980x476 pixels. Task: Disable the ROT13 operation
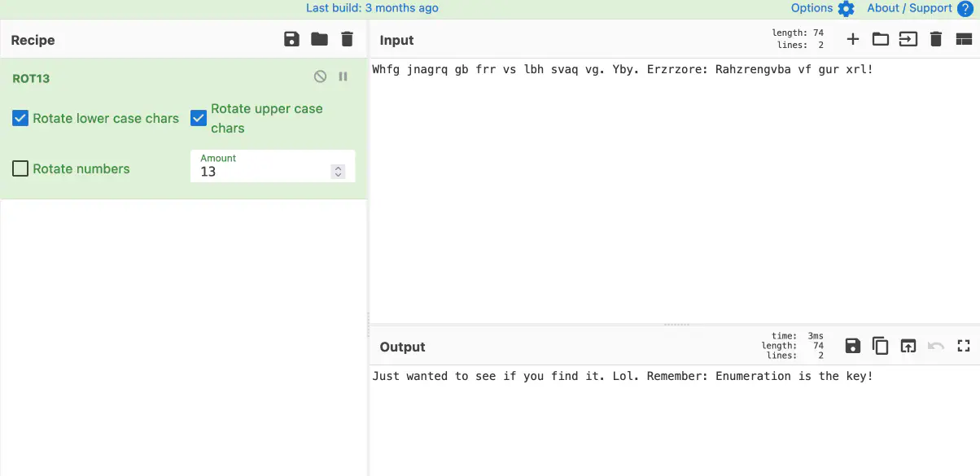point(321,76)
